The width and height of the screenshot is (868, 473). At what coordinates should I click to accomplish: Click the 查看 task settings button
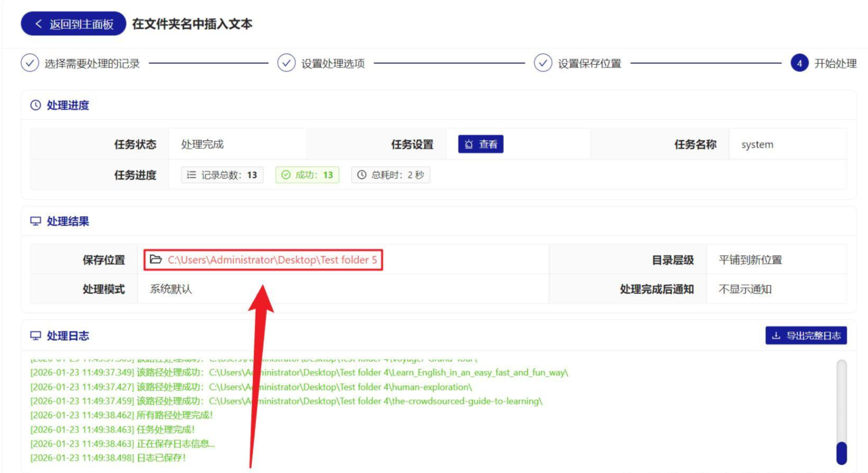480,144
